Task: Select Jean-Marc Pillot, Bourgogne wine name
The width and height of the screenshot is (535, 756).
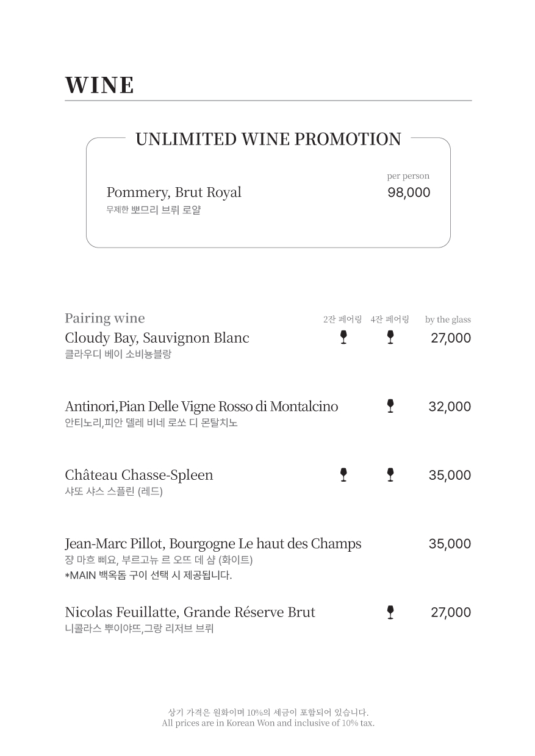Action: [x=213, y=544]
